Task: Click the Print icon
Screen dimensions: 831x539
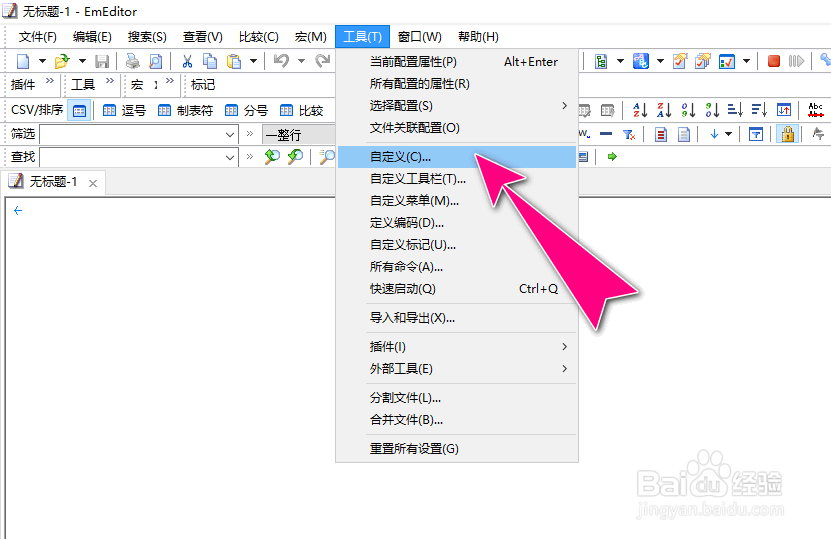Action: 132,61
